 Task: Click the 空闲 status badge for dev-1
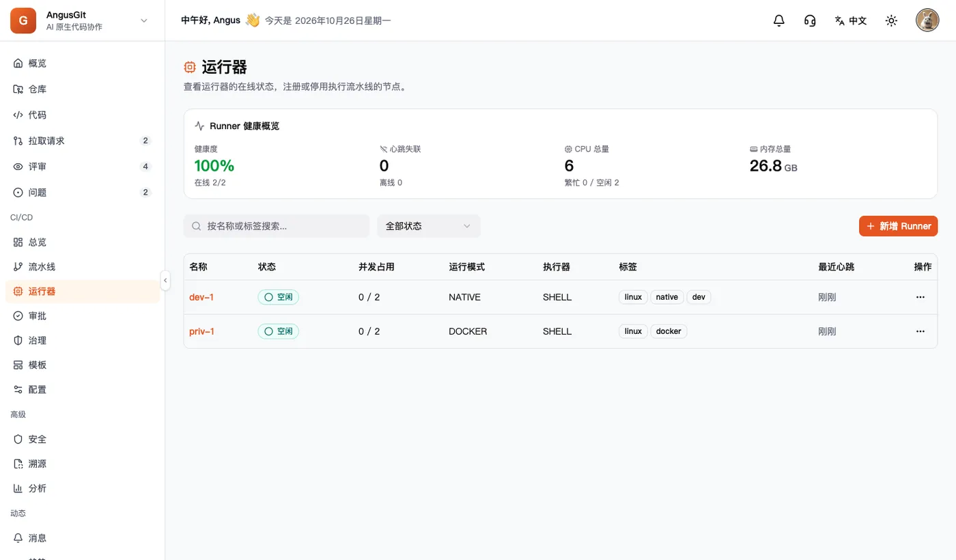click(279, 297)
